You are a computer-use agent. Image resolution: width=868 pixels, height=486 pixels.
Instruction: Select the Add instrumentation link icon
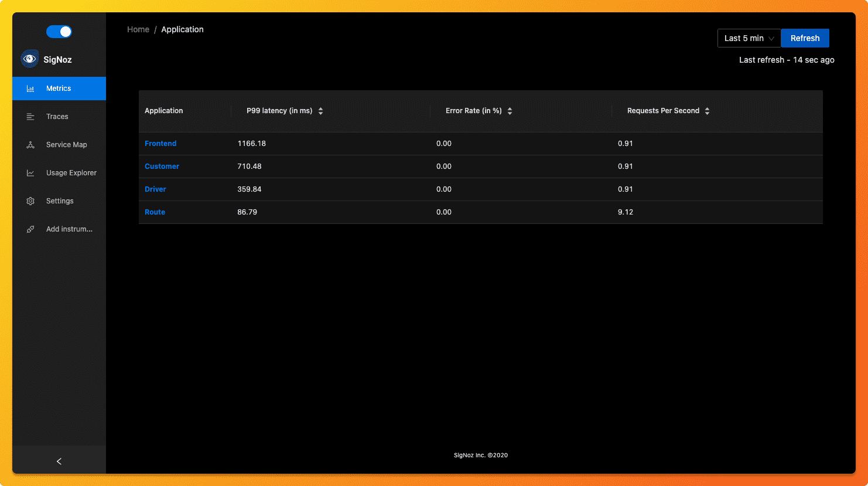(x=30, y=229)
